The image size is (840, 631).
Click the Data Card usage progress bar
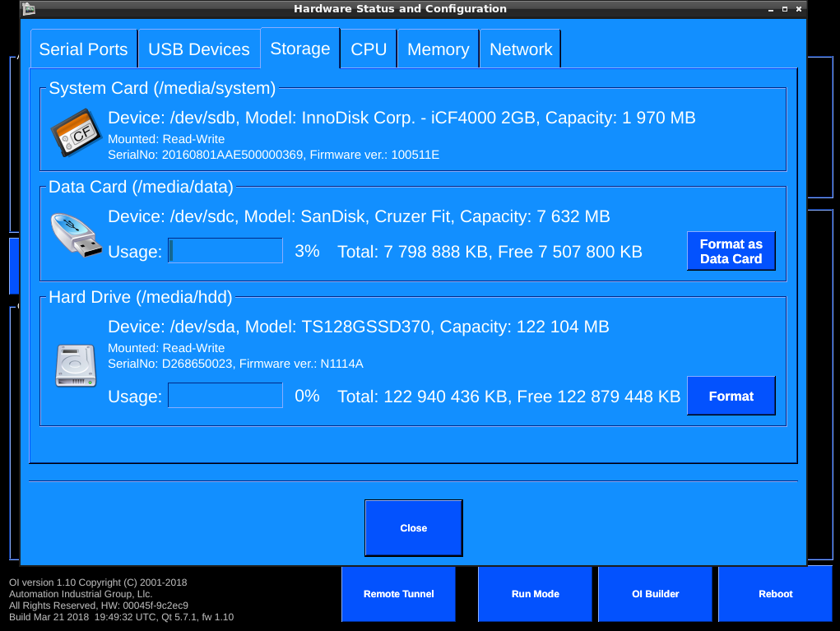225,251
